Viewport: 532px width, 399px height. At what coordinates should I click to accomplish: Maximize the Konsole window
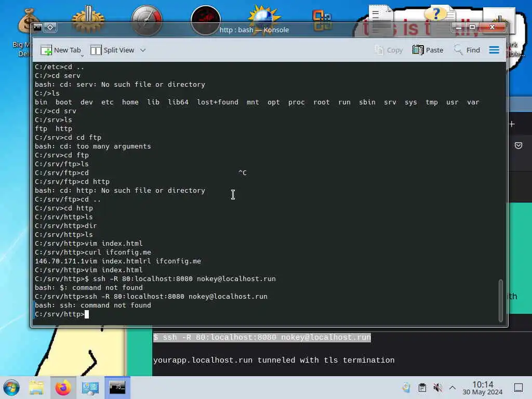(472, 27)
